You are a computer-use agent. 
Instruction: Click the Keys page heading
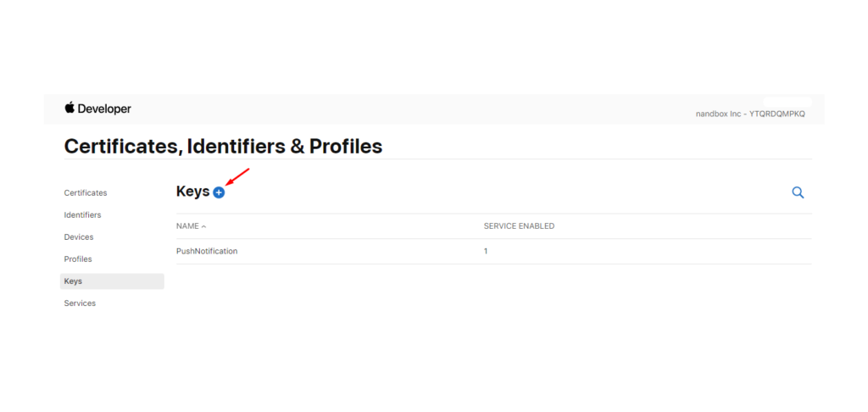(x=192, y=192)
